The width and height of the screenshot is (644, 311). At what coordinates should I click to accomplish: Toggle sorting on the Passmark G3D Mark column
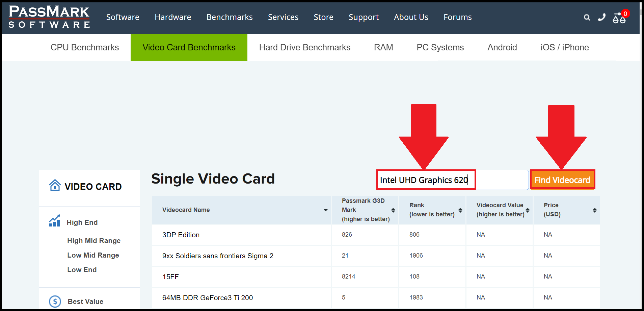coord(393,210)
